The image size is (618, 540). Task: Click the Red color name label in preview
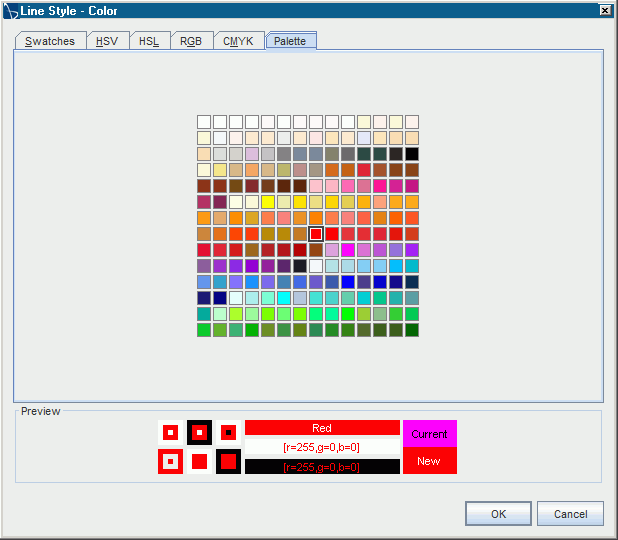pos(322,428)
